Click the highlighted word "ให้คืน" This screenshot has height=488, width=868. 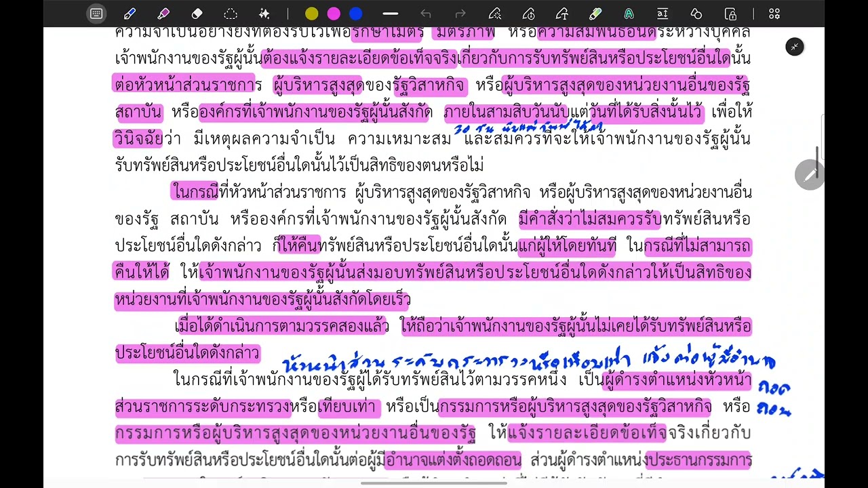298,246
